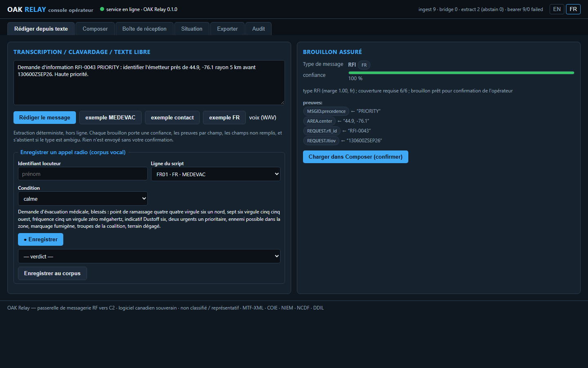Click the Identifiant locuteur prénom field
The image size is (588, 368).
pyautogui.click(x=83, y=174)
